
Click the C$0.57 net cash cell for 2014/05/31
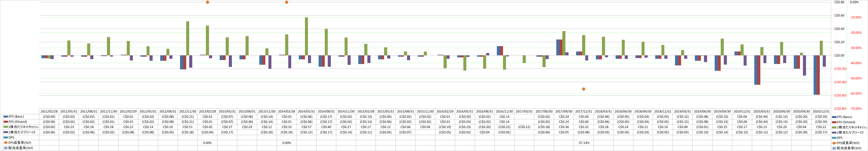pyautogui.click(x=306, y=127)
